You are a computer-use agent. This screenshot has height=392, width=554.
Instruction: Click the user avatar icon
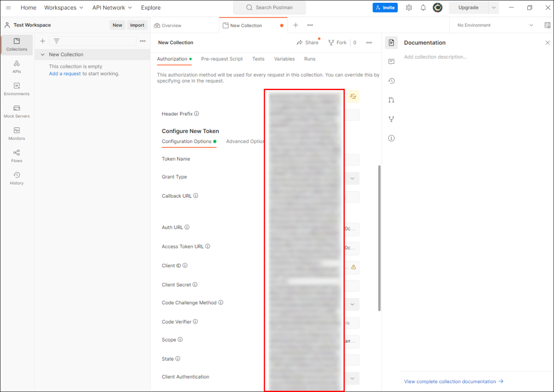438,8
